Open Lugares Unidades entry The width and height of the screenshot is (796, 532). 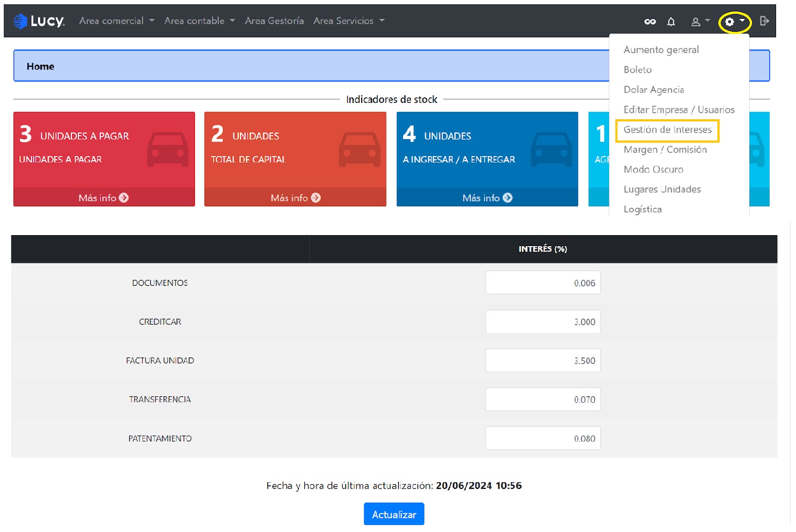tap(662, 189)
